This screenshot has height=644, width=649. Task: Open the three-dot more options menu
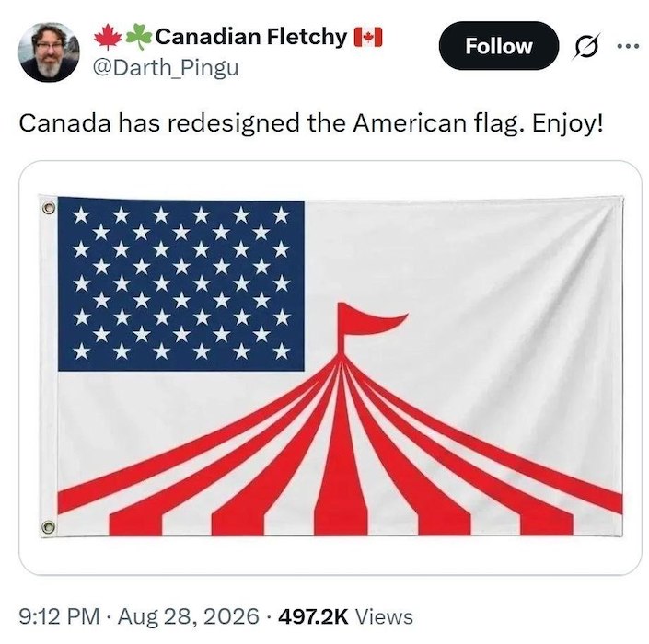coord(628,46)
